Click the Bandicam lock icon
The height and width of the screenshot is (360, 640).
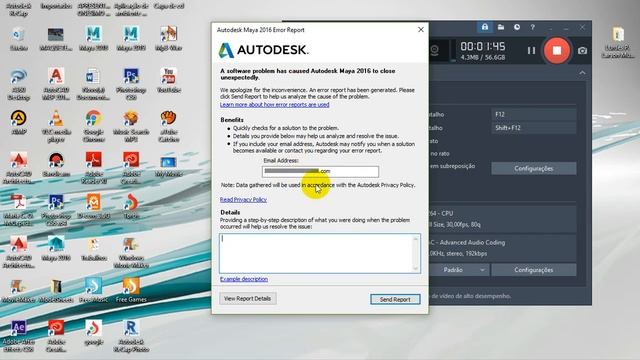[484, 27]
